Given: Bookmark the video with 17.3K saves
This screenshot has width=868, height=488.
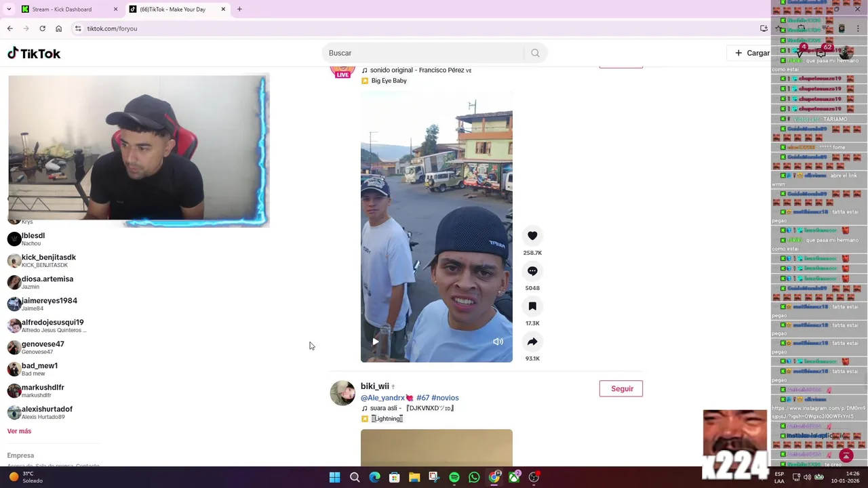Looking at the screenshot, I should 532,306.
